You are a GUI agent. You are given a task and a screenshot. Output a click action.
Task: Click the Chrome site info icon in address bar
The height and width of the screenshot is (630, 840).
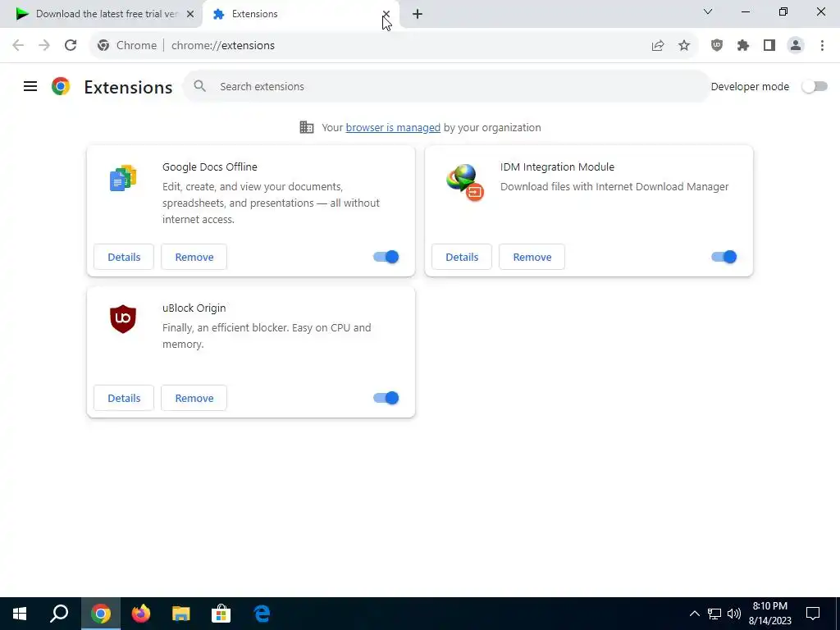(103, 46)
